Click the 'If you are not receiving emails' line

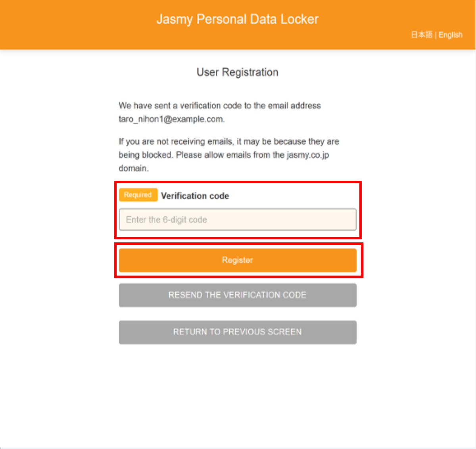click(229, 142)
